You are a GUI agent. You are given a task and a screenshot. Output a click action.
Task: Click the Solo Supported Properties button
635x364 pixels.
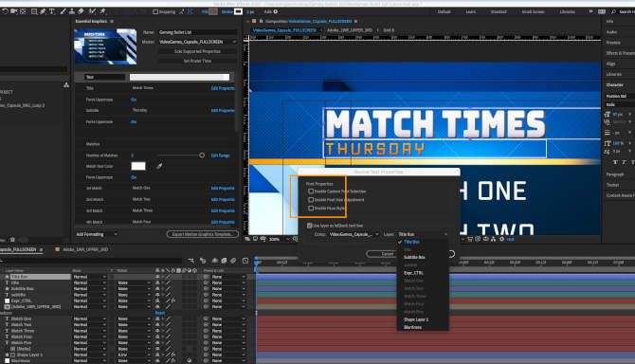(x=197, y=51)
